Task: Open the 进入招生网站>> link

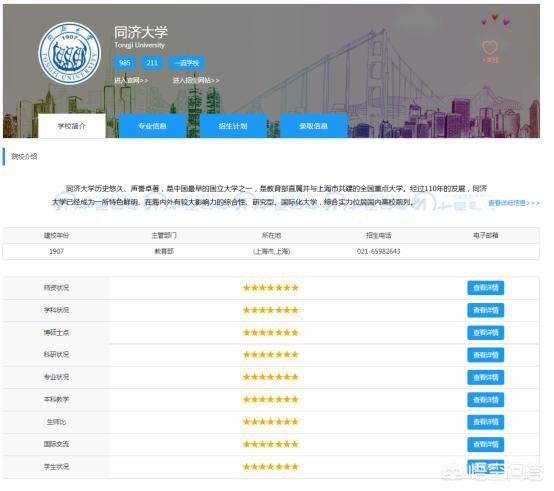Action: [196, 81]
